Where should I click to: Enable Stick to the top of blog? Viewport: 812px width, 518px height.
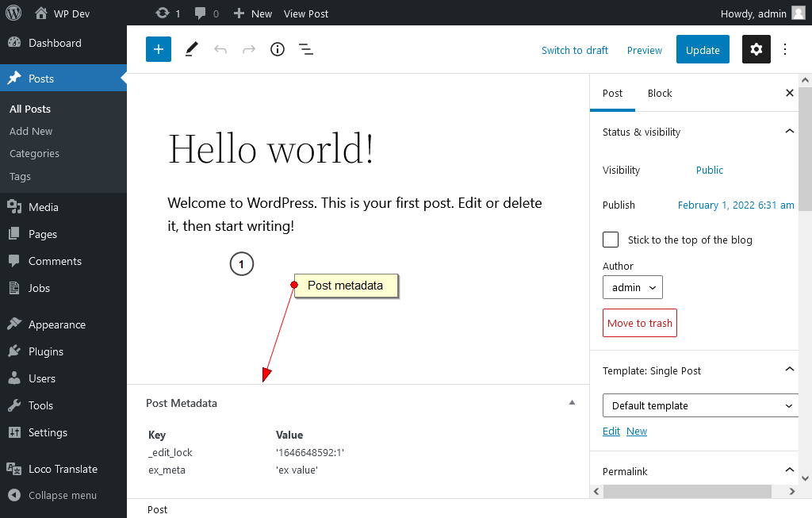point(611,240)
